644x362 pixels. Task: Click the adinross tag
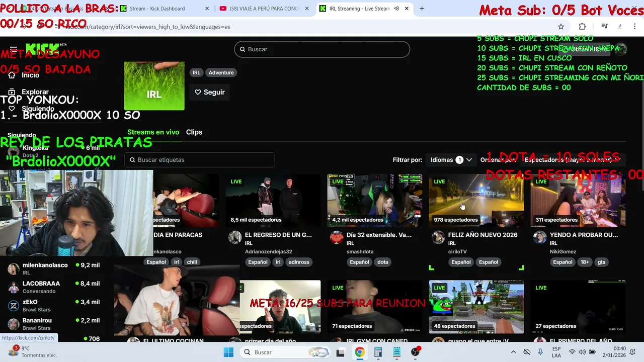point(299,262)
